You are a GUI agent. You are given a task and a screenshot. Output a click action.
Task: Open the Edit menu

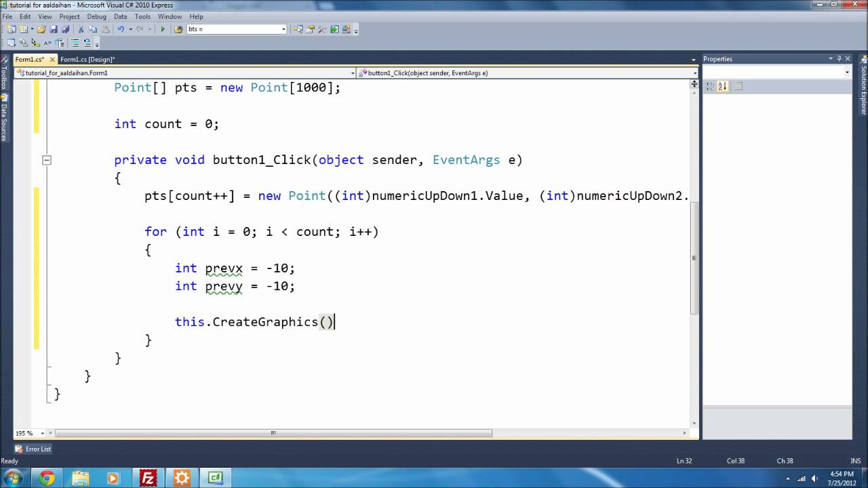[x=24, y=16]
